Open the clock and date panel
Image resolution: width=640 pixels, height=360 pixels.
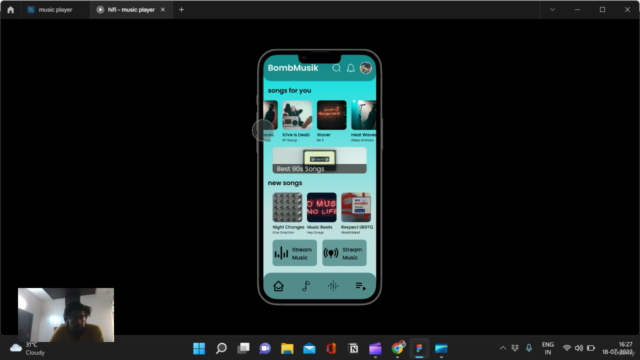tap(618, 348)
